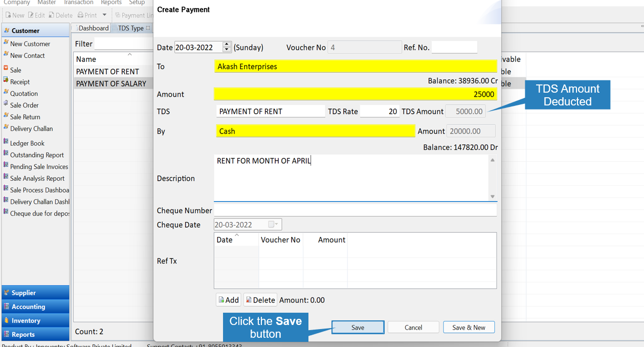Click Description scrollbar up arrow
Screen dimensions: 644x347
pos(493,160)
